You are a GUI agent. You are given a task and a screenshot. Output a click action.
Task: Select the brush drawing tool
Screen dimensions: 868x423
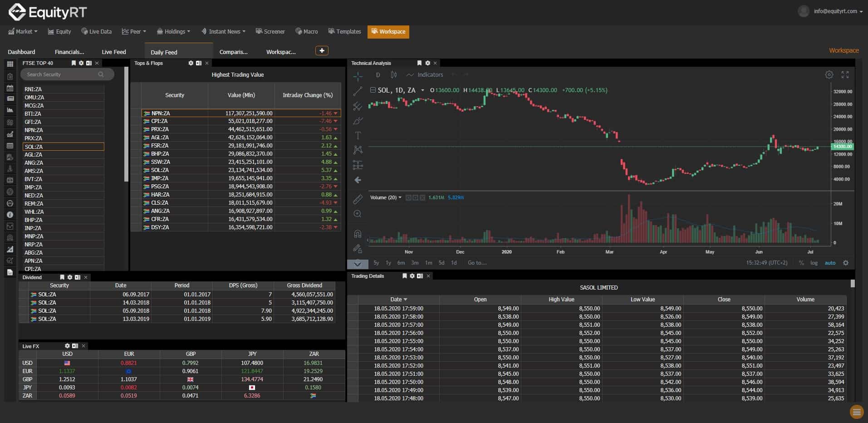(x=358, y=121)
